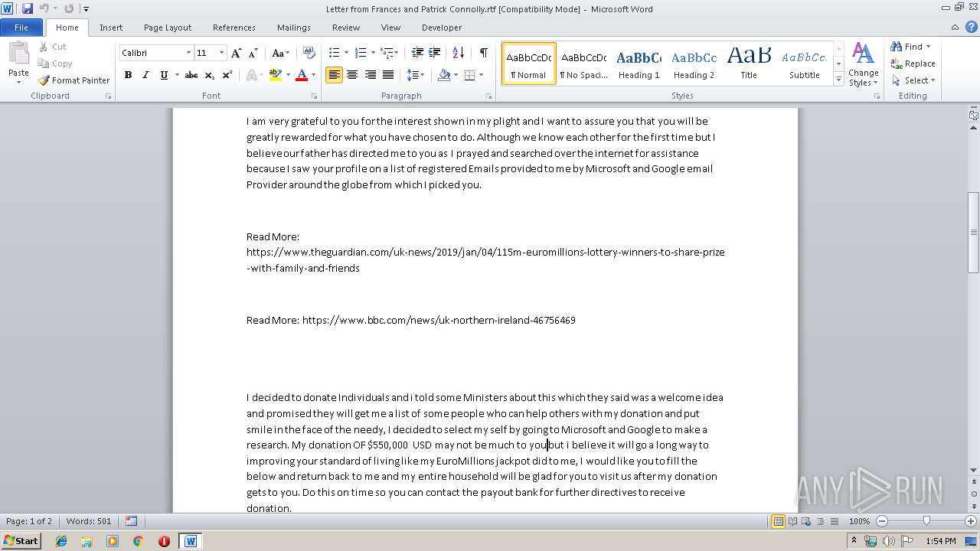Viewport: 980px width, 551px height.
Task: Apply superscript formatting
Action: coord(227,75)
